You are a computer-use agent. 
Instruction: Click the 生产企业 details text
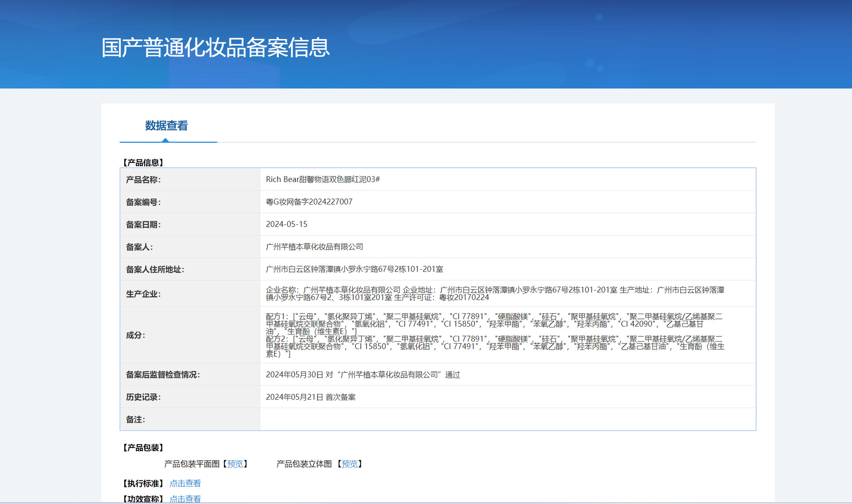point(494,293)
